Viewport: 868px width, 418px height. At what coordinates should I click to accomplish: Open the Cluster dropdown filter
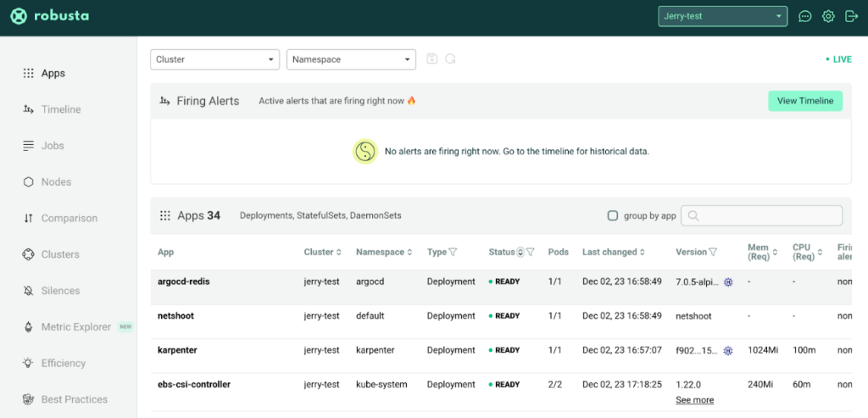[x=215, y=59]
